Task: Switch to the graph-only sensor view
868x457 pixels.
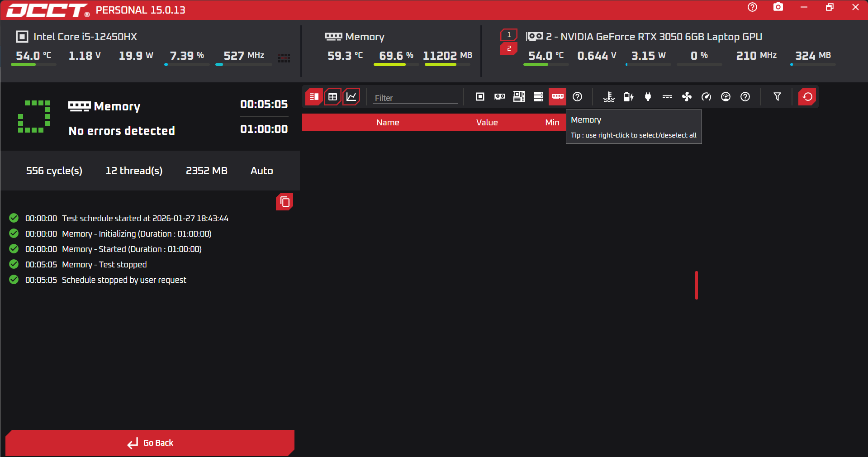Action: pyautogui.click(x=351, y=97)
